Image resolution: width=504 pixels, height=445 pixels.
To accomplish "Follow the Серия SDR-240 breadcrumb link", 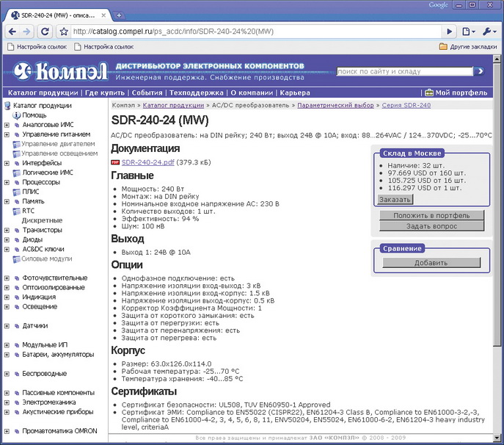I will pyautogui.click(x=406, y=105).
